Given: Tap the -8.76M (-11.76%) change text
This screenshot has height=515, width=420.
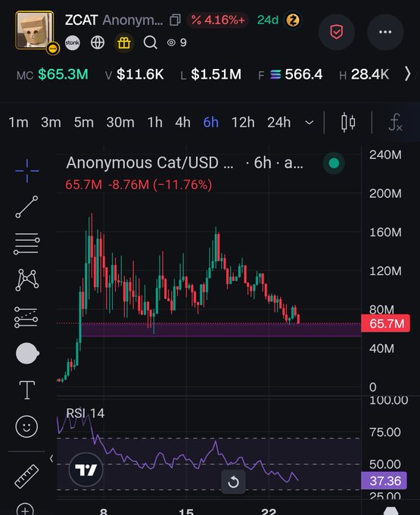Looking at the screenshot, I should coord(160,185).
